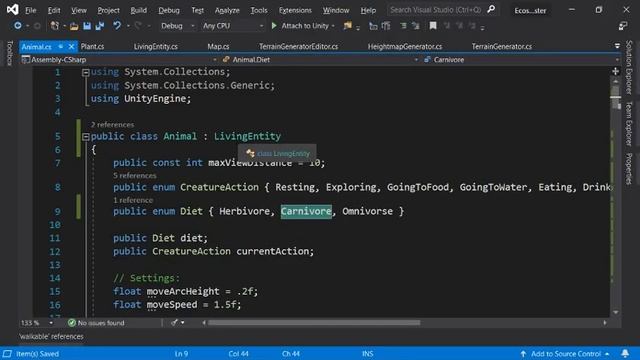
Task: Undo the last edit
Action: (x=117, y=26)
